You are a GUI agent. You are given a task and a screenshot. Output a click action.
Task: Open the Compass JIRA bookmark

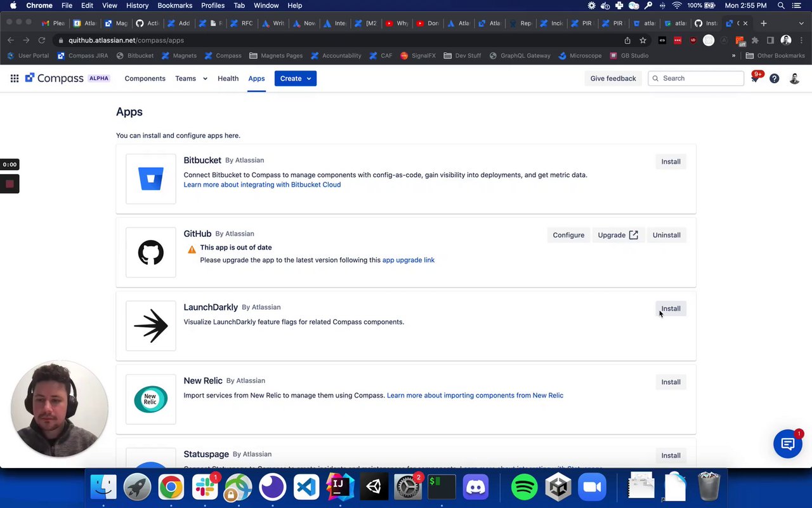(x=82, y=56)
